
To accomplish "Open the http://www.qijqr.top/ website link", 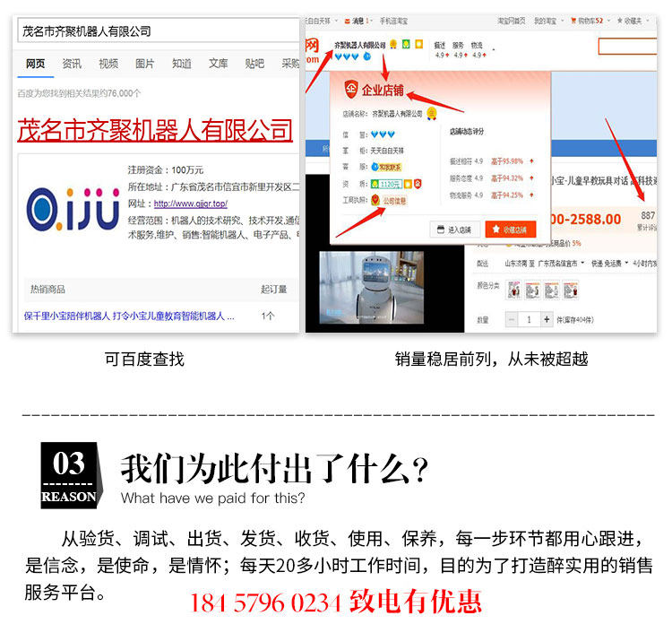I will [191, 204].
